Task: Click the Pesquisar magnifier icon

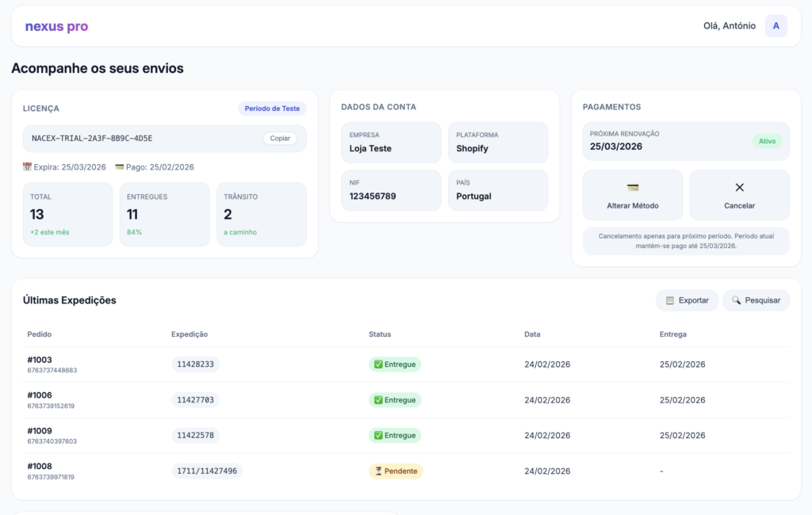Action: [737, 300]
